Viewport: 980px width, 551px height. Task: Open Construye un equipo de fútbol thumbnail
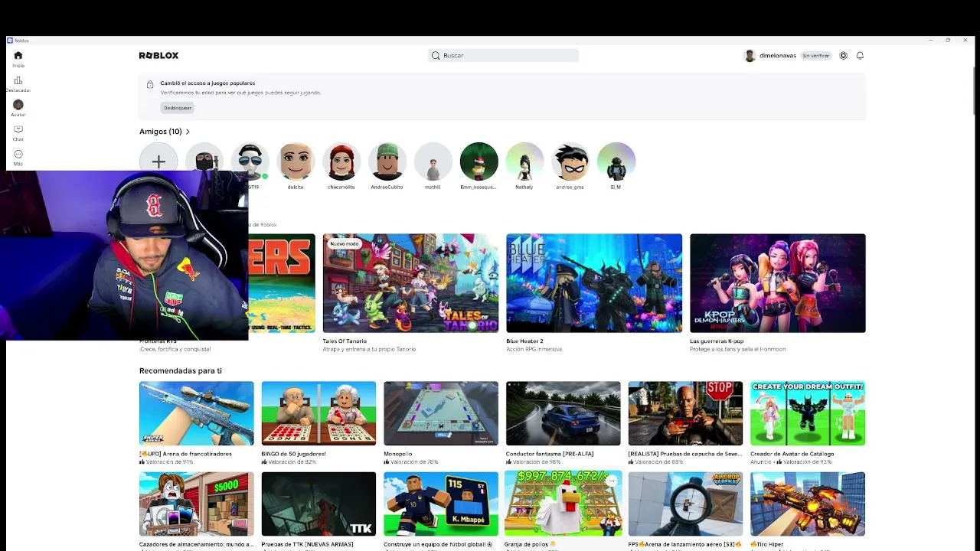click(441, 504)
